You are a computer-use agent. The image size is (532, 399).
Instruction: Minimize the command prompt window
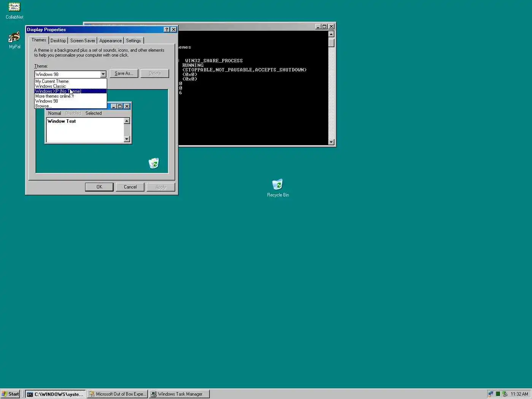click(318, 27)
